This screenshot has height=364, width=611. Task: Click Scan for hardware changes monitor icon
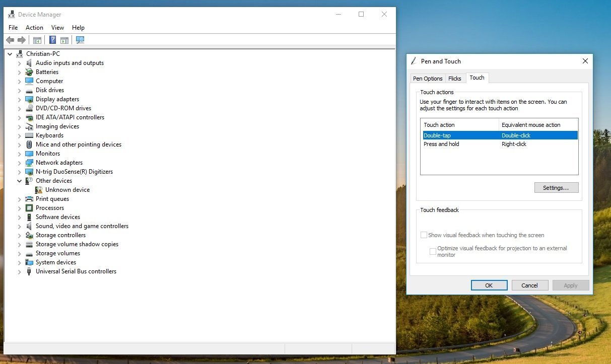pos(80,40)
